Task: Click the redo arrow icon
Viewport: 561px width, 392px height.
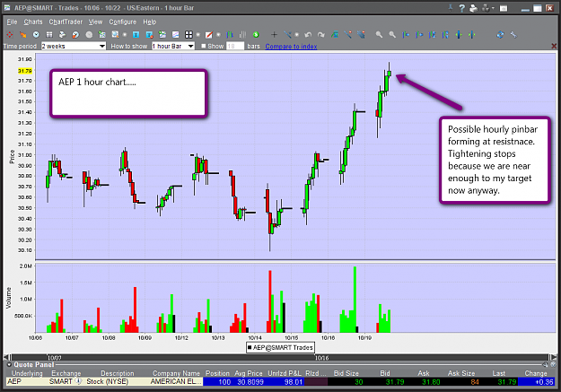Action: coord(321,35)
